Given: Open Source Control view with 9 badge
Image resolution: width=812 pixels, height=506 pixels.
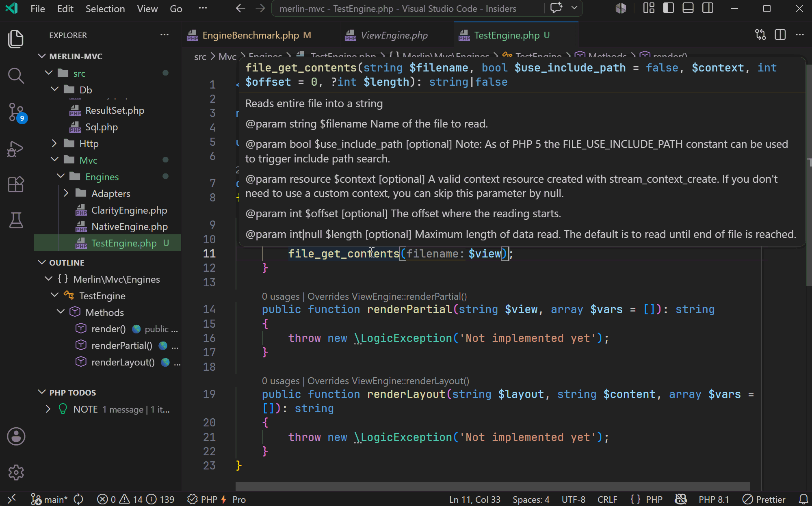Looking at the screenshot, I should click(16, 112).
